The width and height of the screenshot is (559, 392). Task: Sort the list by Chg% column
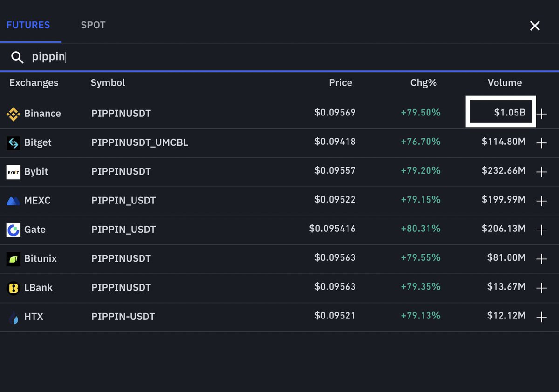point(423,83)
